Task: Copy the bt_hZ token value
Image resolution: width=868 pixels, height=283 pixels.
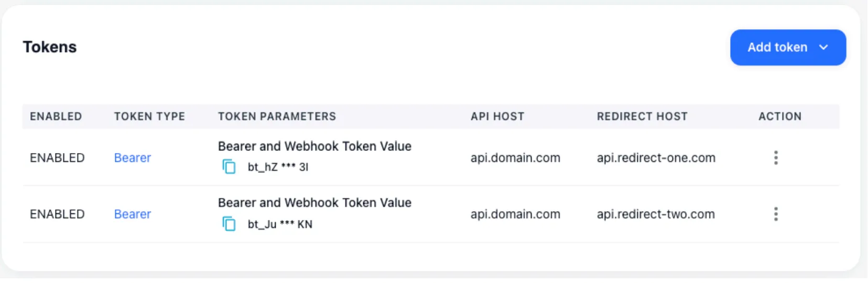Action: point(229,167)
